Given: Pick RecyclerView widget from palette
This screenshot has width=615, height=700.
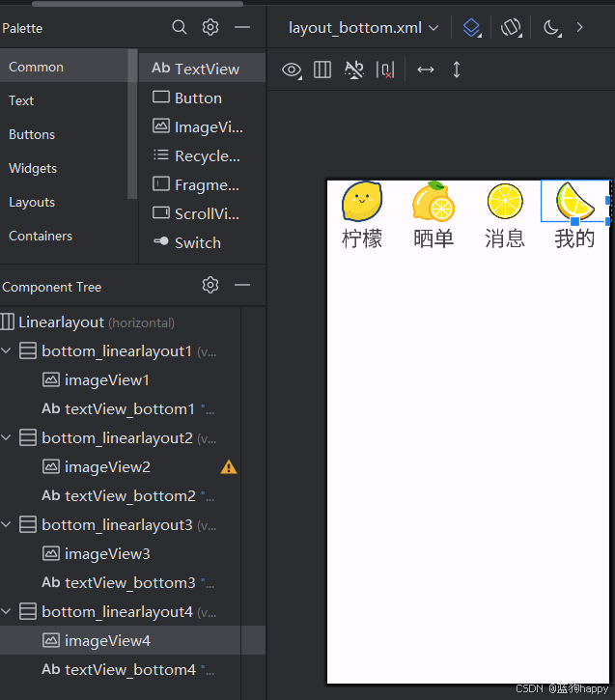Looking at the screenshot, I should 202,155.
